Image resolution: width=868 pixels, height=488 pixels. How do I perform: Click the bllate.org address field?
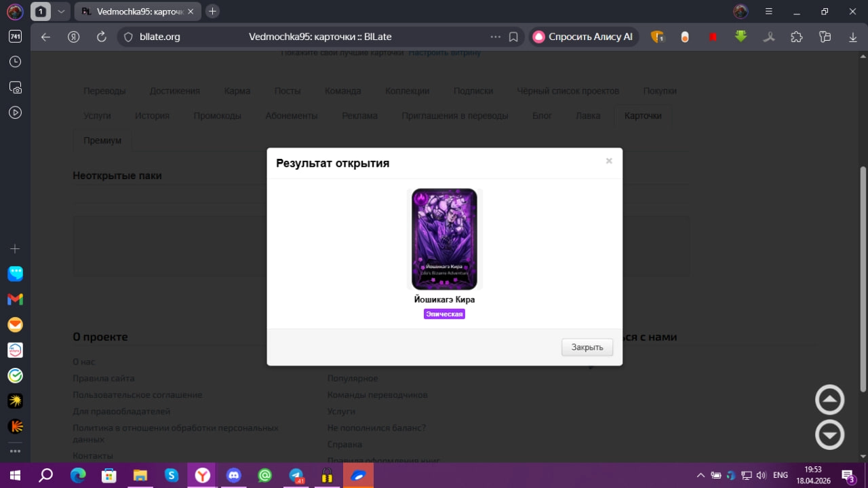[x=160, y=37]
